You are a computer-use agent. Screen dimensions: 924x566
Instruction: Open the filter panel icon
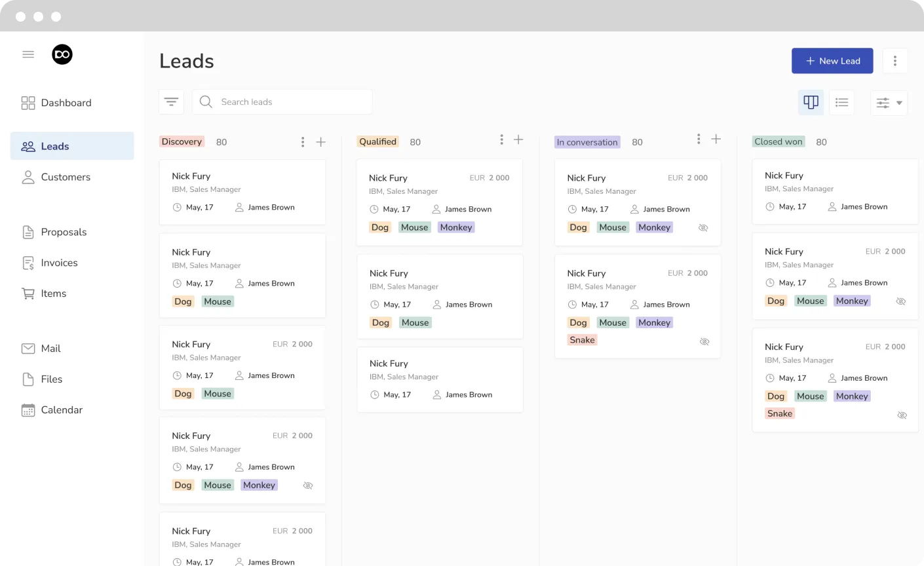(171, 102)
